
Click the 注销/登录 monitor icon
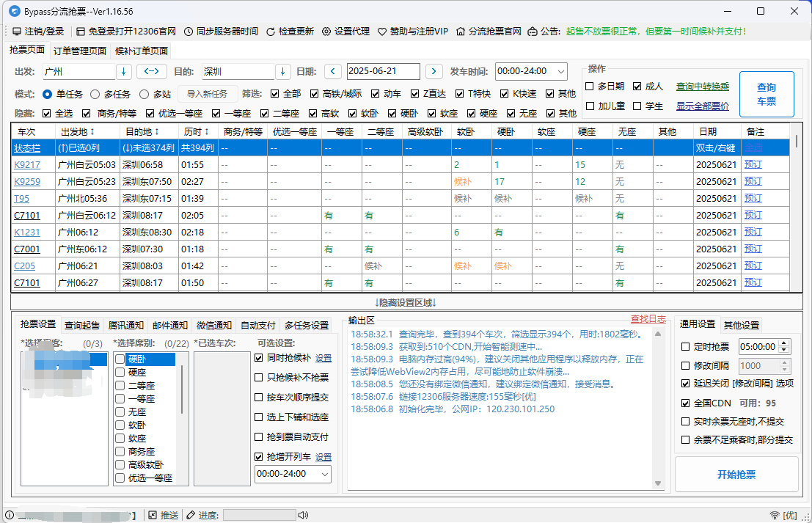point(17,32)
